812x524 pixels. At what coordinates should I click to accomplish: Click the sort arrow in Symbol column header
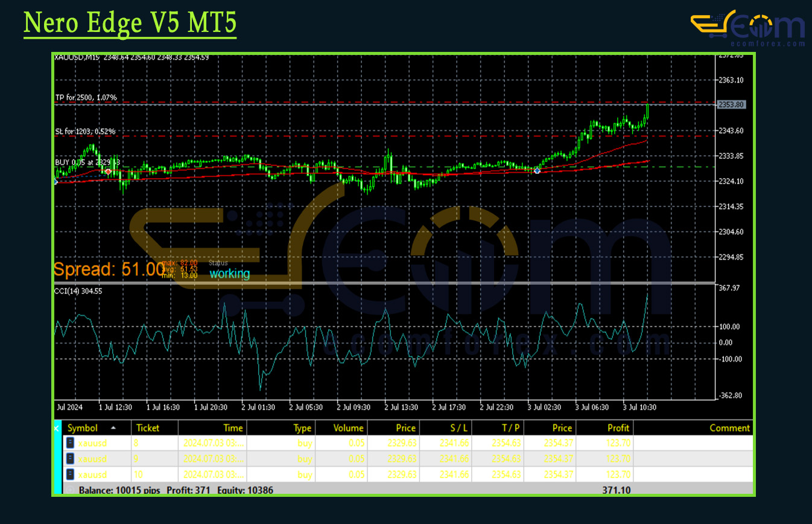click(113, 427)
